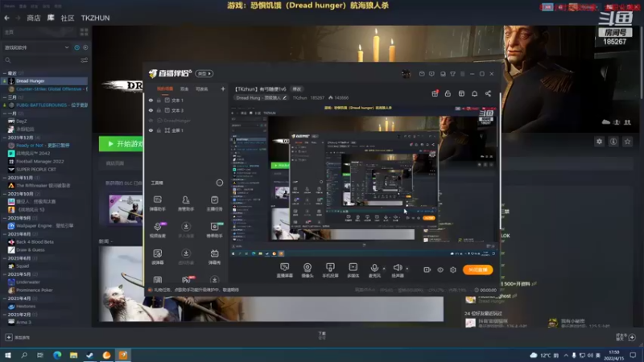Click the orange 关闭直播 button
The image size is (644, 362).
[477, 269]
